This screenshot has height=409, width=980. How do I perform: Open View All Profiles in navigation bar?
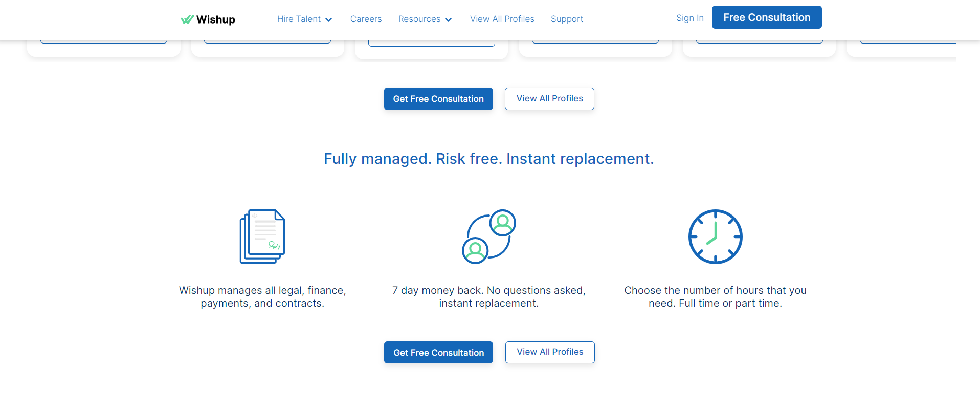pos(502,19)
